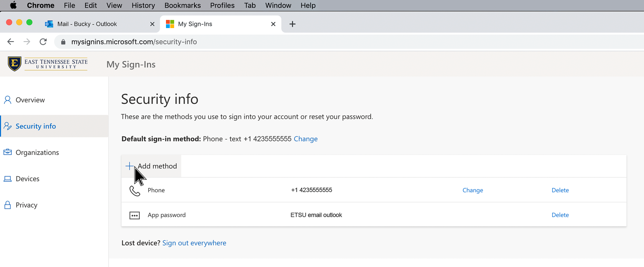Click the Phone method handset icon
Viewport: 644px width, 267px height.
[x=135, y=191]
